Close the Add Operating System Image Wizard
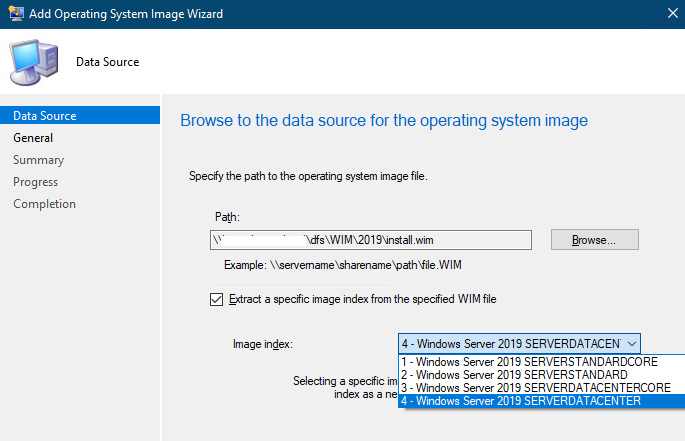685x441 pixels. tap(669, 14)
